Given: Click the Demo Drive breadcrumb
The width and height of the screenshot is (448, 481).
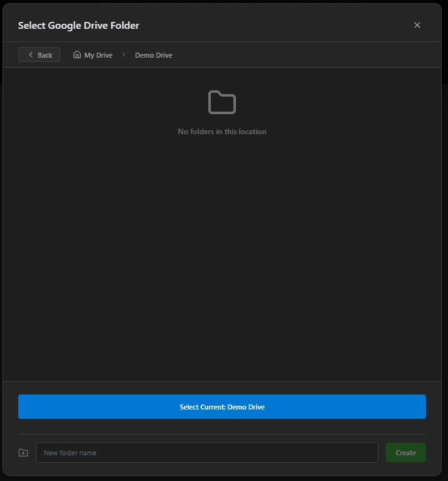Looking at the screenshot, I should tap(154, 55).
